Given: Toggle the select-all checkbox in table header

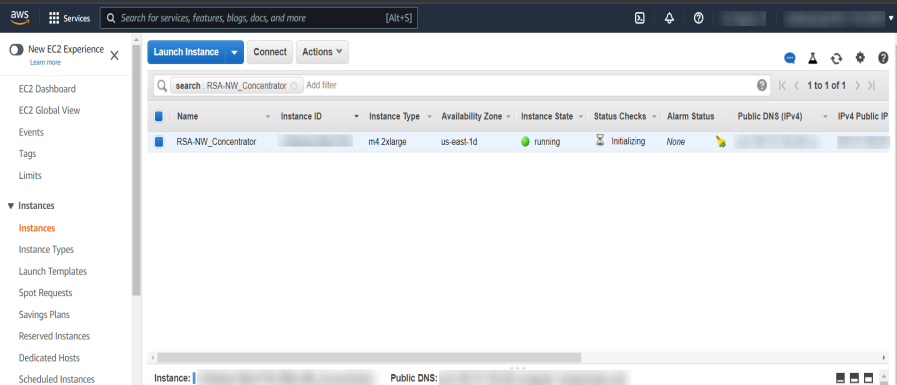Looking at the screenshot, I should click(x=159, y=116).
